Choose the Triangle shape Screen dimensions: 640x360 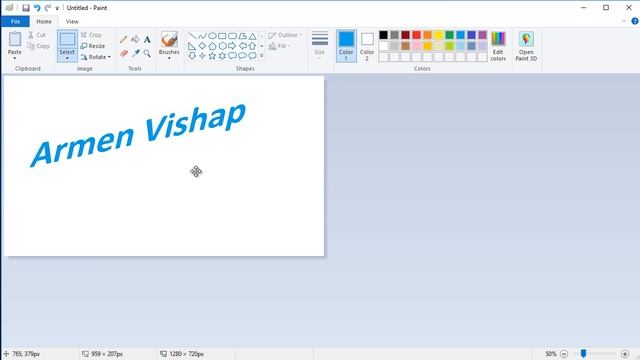point(253,36)
